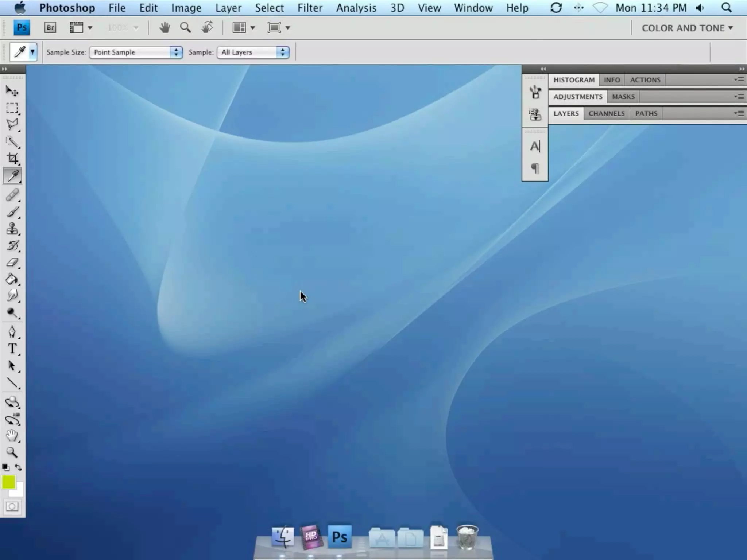The image size is (747, 560).
Task: Open the Sample Size dropdown
Action: coord(136,52)
